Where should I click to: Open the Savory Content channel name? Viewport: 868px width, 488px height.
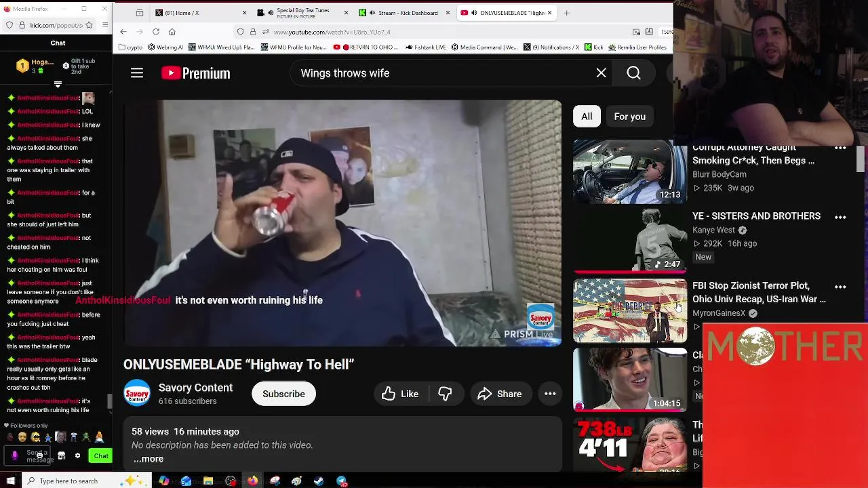pyautogui.click(x=195, y=388)
